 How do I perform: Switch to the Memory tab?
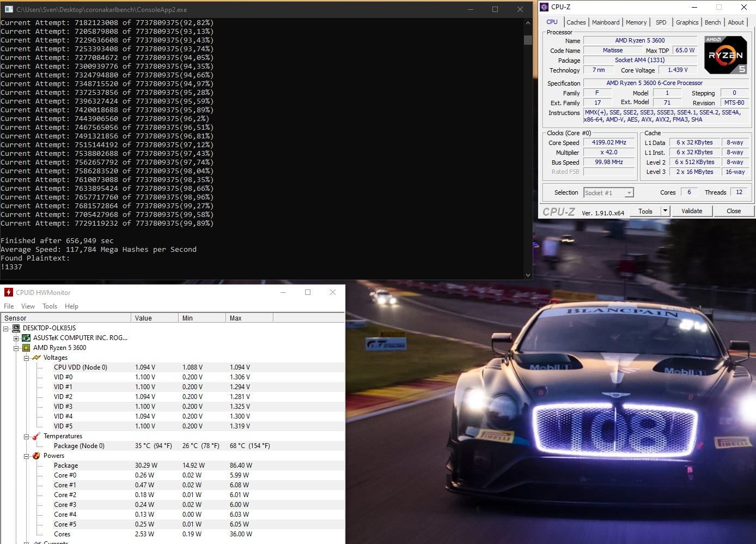coord(636,22)
